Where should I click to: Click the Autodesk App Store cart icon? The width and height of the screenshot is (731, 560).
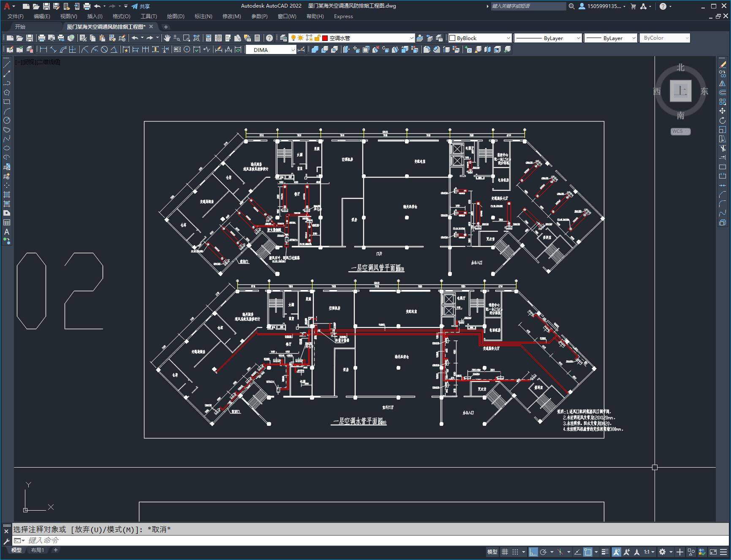coord(633,6)
